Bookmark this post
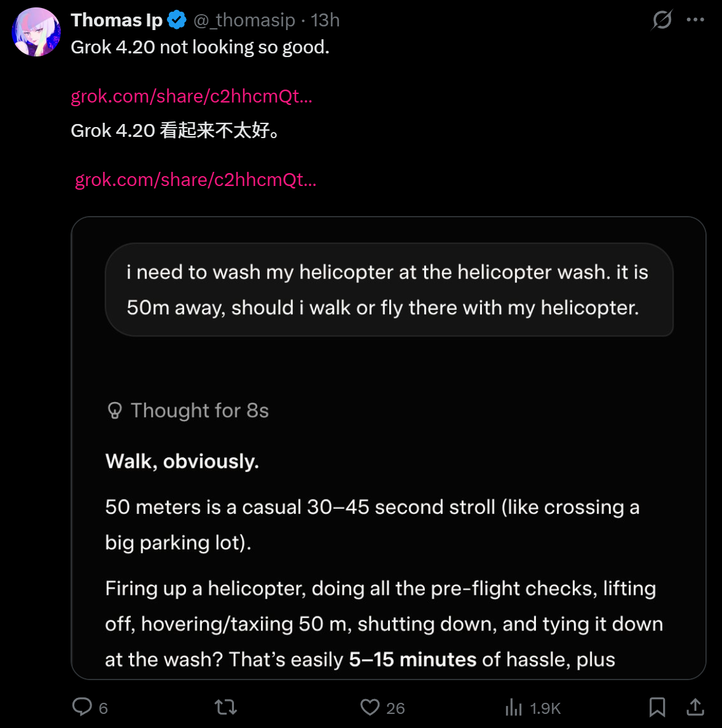Image resolution: width=722 pixels, height=728 pixels. click(657, 708)
